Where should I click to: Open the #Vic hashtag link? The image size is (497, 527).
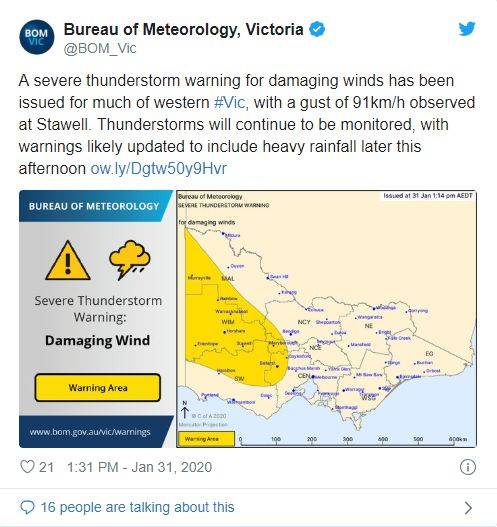tap(231, 103)
